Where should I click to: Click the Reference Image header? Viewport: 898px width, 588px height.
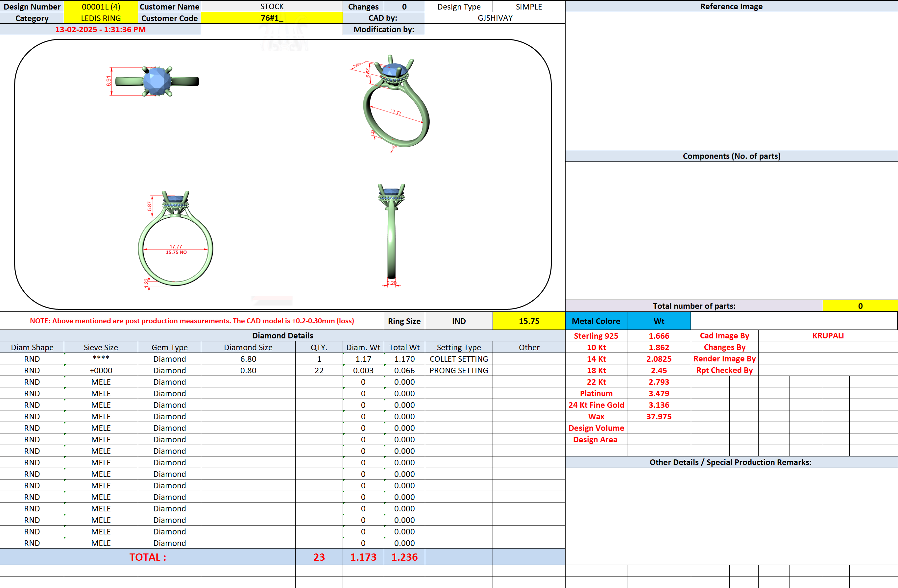coord(731,7)
